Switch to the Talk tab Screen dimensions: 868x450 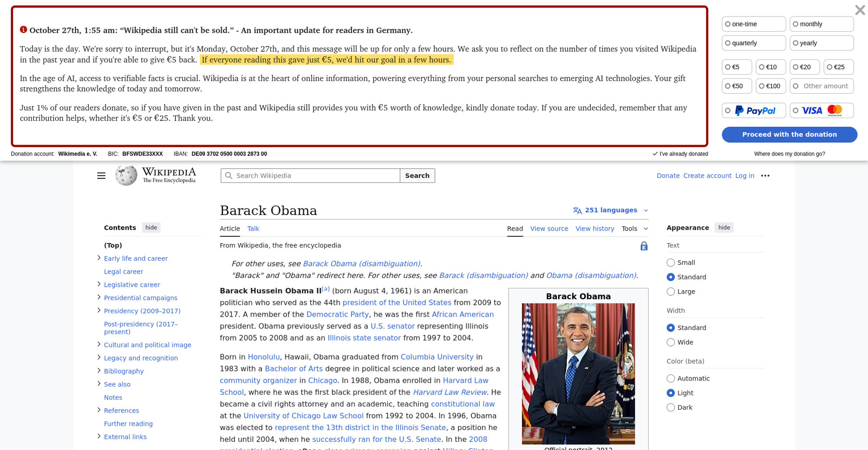(x=253, y=228)
